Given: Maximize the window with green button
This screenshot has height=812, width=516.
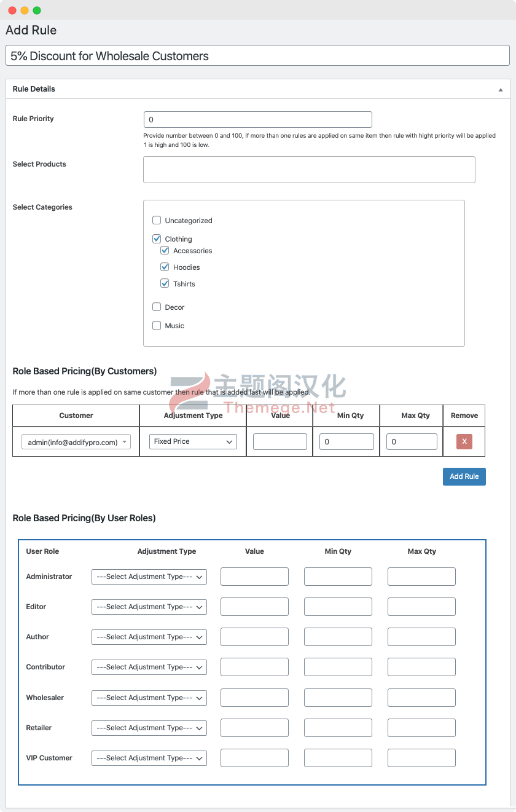Looking at the screenshot, I should (37, 10).
